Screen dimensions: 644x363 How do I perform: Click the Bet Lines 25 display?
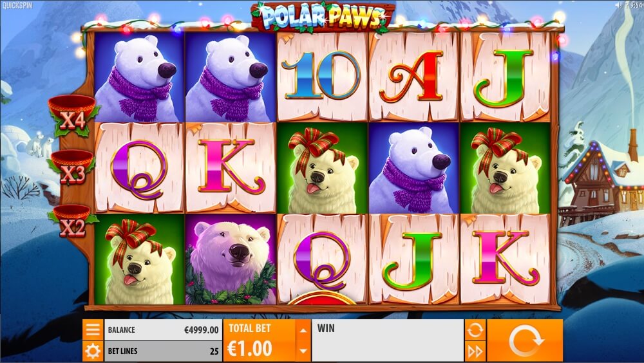163,351
